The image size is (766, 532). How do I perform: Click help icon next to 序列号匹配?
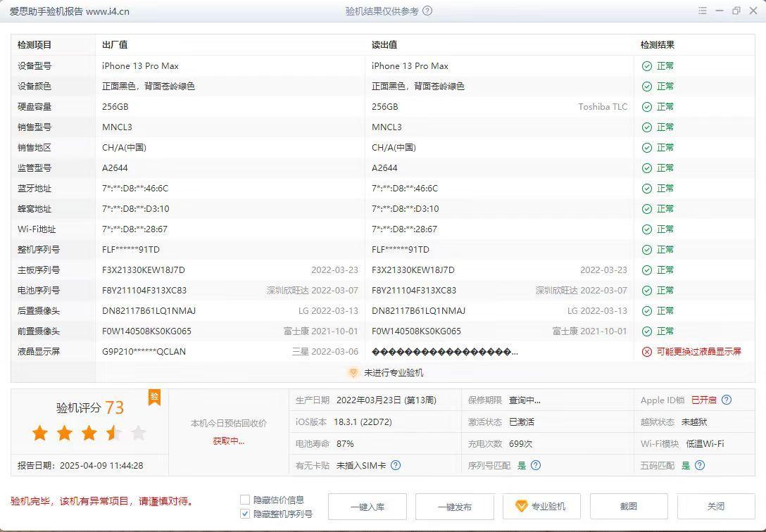(536, 465)
